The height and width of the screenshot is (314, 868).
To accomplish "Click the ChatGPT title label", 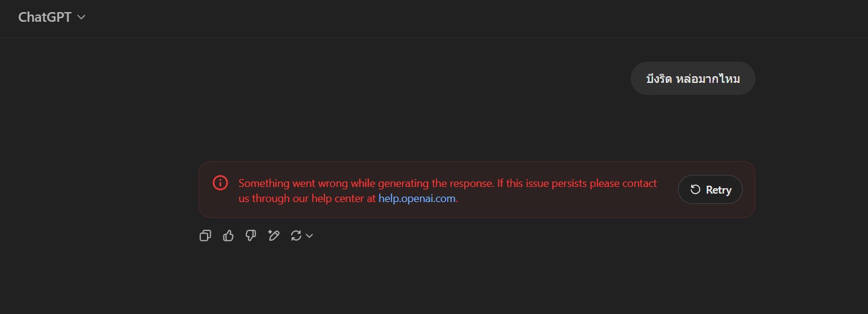I will (45, 17).
